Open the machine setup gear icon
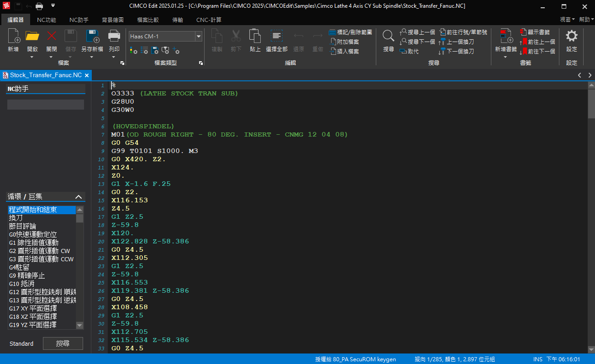The image size is (595, 364). [x=166, y=50]
